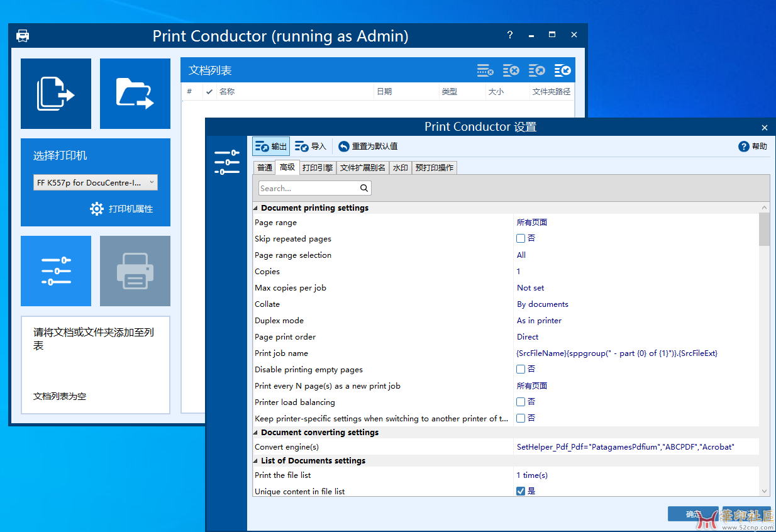This screenshot has height=532, width=776.
Task: Uncheck Unique content in file list
Action: click(521, 491)
